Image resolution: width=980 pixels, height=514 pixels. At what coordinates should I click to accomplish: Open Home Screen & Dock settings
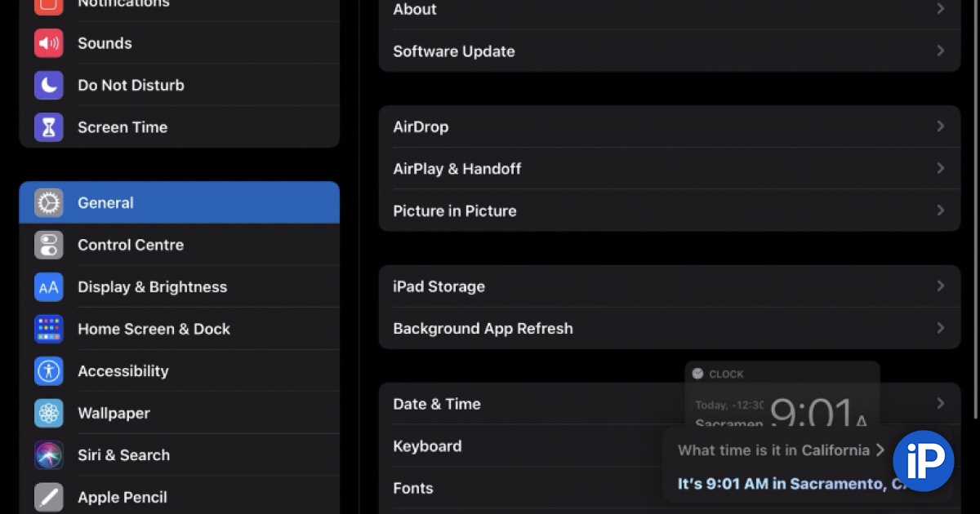pyautogui.click(x=179, y=329)
